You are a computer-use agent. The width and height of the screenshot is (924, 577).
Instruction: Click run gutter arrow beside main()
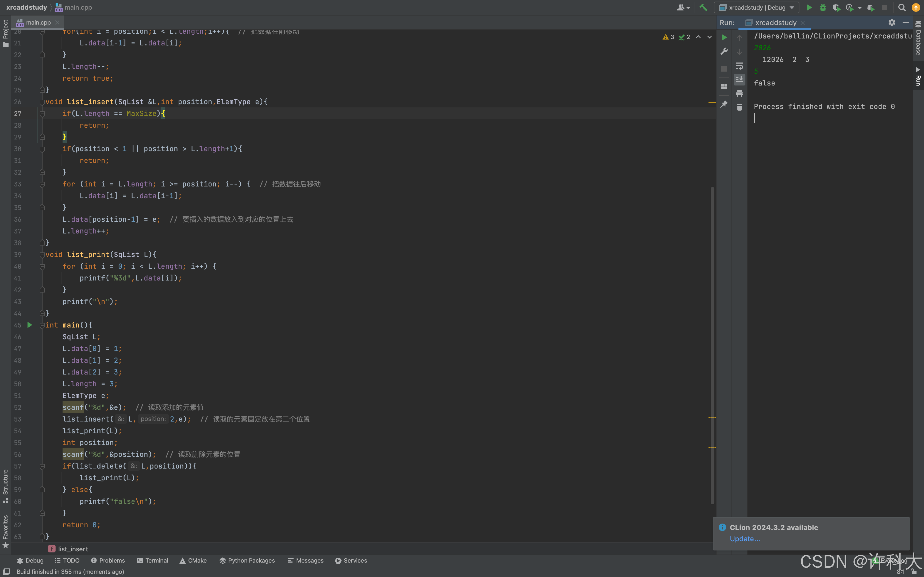[30, 325]
